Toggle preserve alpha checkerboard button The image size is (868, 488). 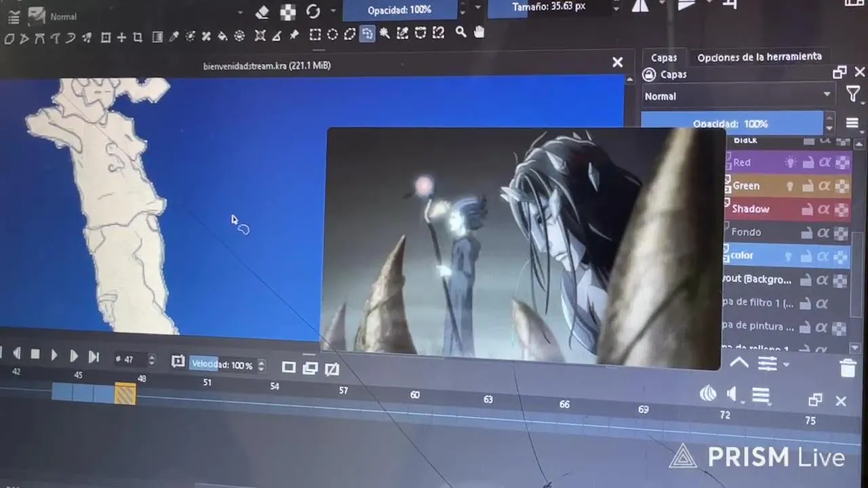[x=288, y=12]
